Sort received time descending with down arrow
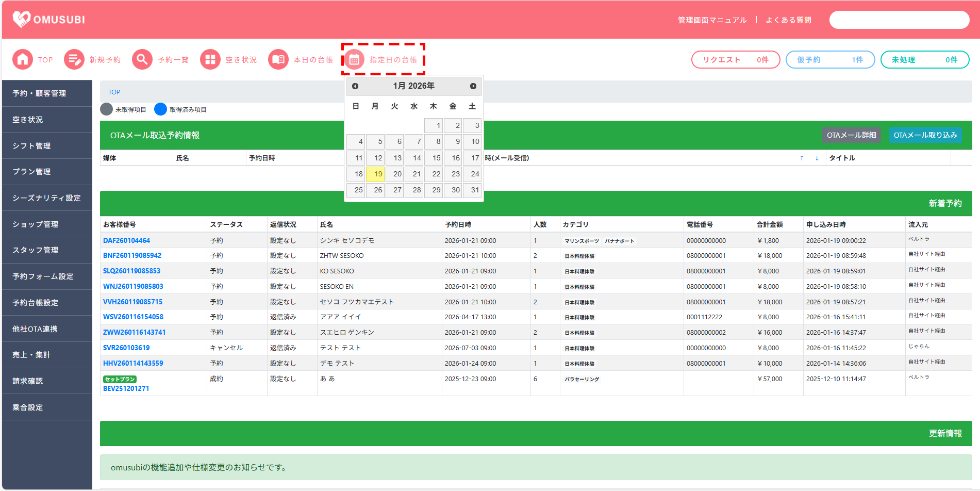 pos(817,158)
